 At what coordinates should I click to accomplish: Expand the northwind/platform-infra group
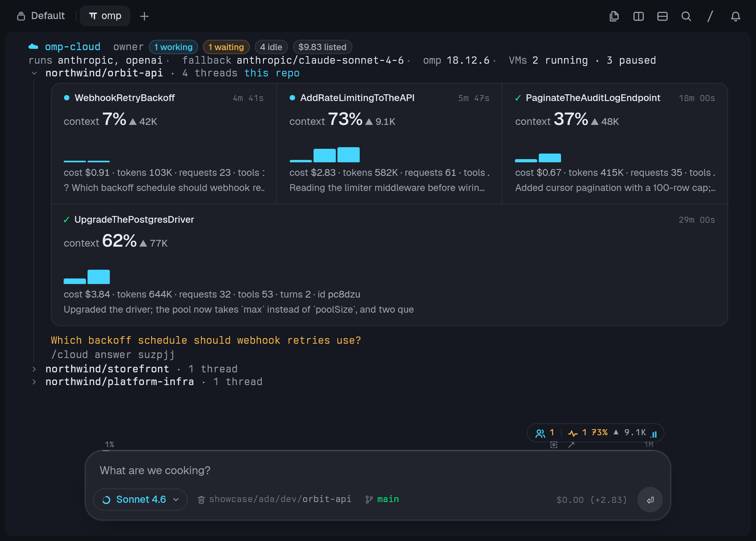34,382
